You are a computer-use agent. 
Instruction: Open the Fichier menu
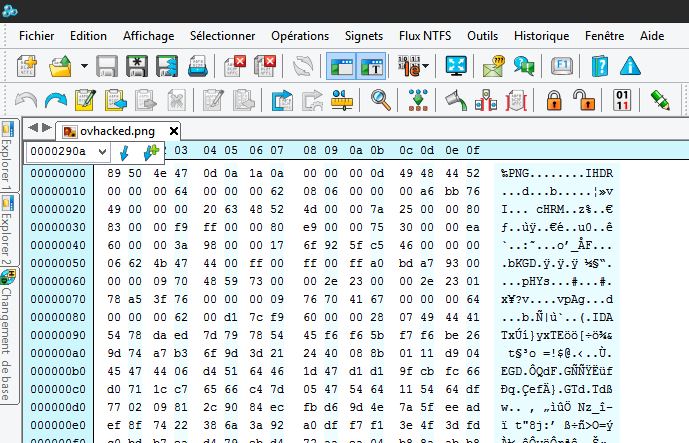point(36,36)
